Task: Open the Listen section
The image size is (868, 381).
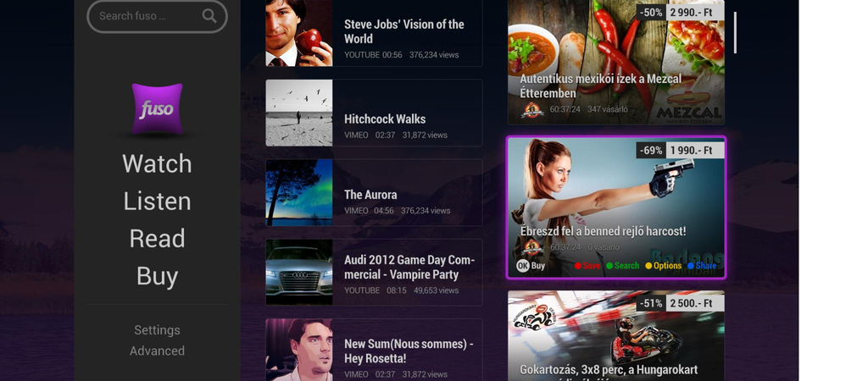Action: [157, 201]
